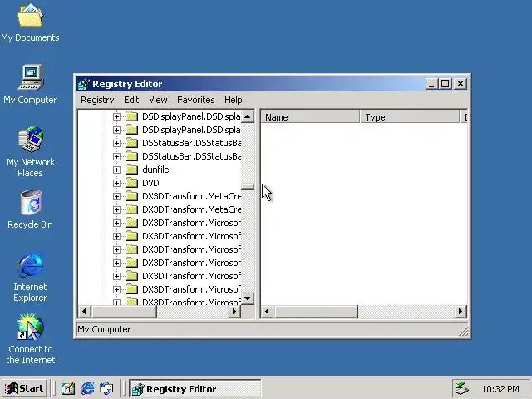Expand the first DSStatusBar.DSStatusBa key
532x399 pixels.
[x=116, y=143]
